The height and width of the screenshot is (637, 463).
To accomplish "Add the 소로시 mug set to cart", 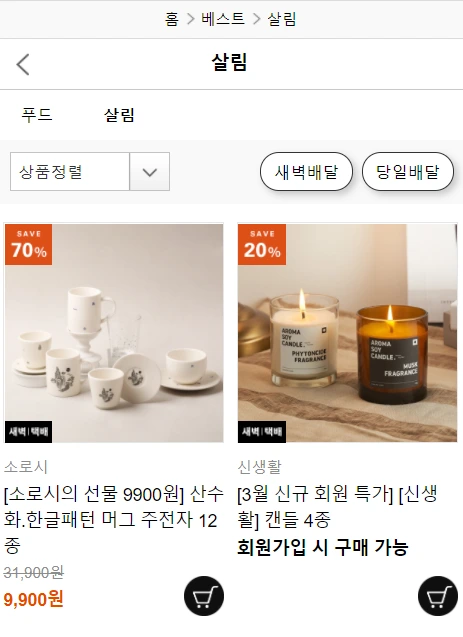I will (x=204, y=596).
